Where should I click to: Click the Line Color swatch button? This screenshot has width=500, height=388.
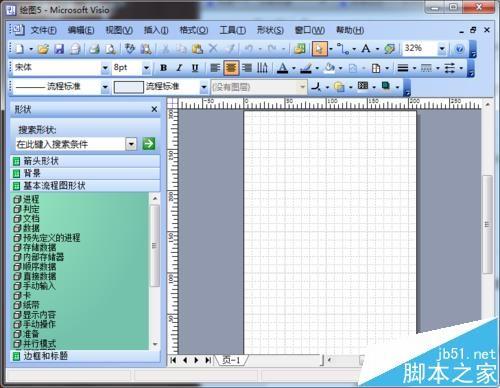tap(306, 68)
